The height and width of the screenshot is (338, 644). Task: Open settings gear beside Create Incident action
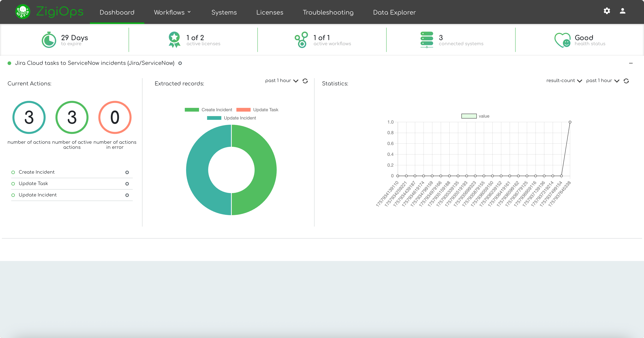127,173
